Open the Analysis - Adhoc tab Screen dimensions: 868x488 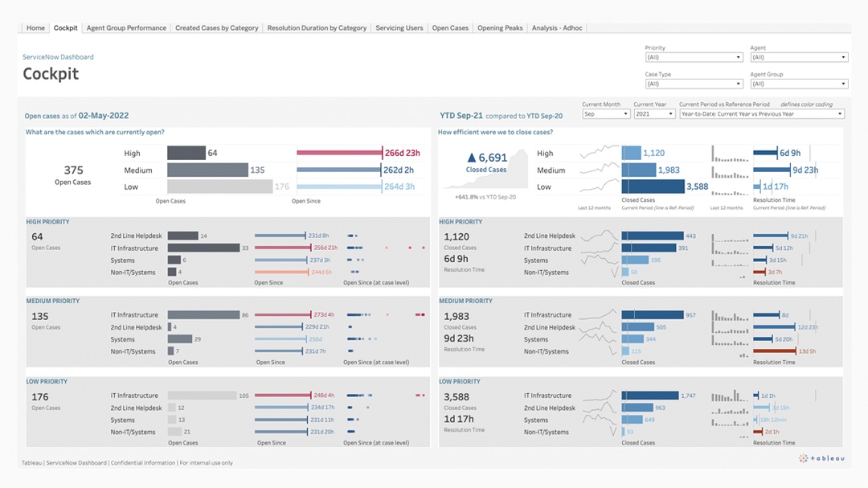pyautogui.click(x=558, y=28)
